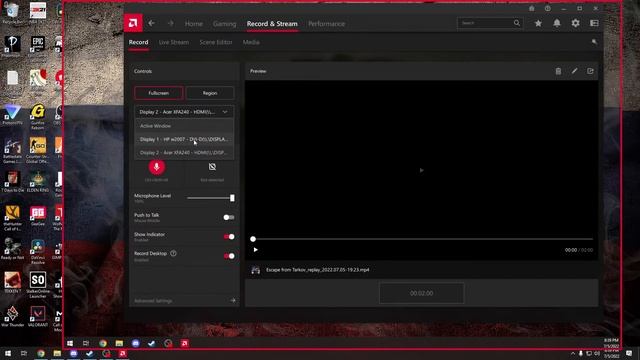Choose Display 1 - HP w2007 option
The image size is (640, 360).
(x=184, y=139)
